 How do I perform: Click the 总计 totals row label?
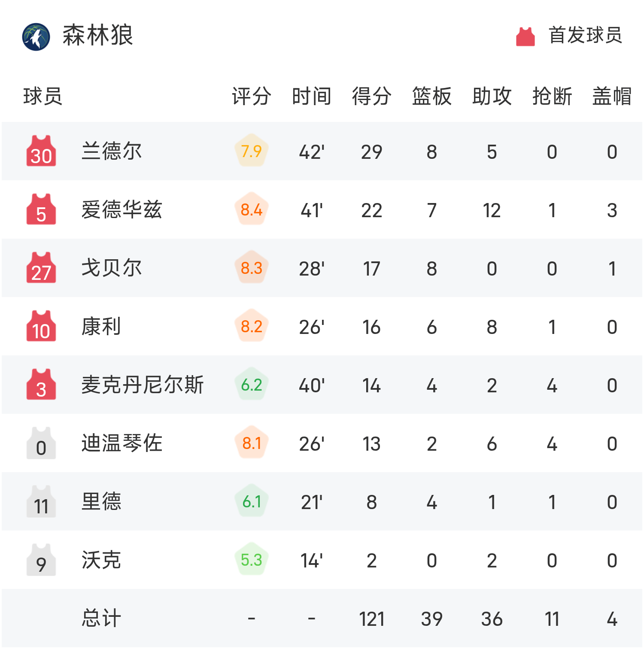tap(101, 619)
